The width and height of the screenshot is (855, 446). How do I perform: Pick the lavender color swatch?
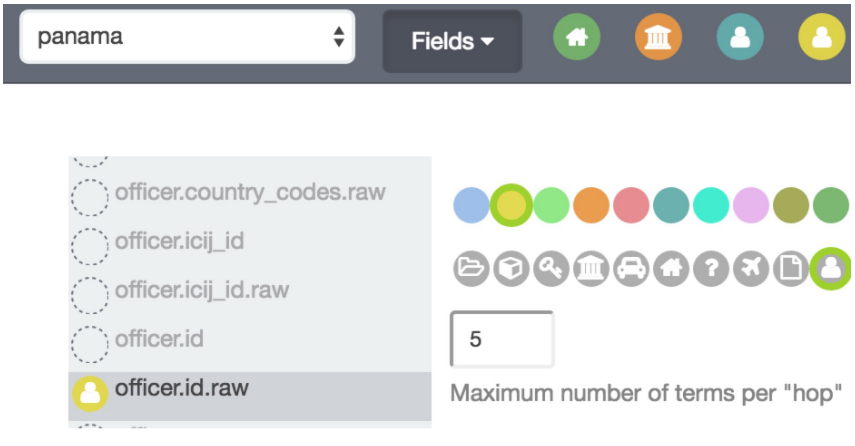tap(751, 206)
